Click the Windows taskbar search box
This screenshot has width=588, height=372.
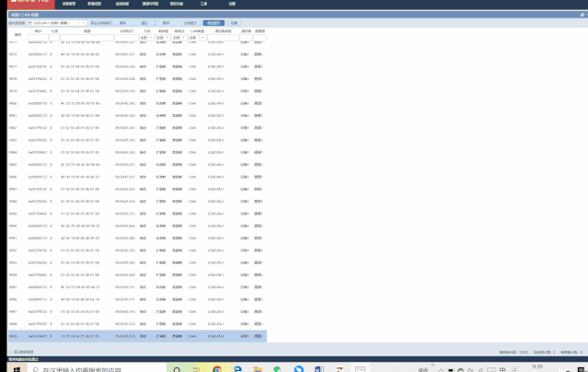click(98, 369)
